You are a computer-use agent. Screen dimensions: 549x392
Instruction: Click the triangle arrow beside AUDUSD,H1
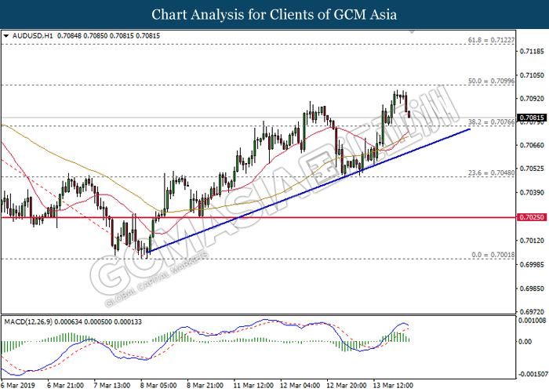point(6,35)
